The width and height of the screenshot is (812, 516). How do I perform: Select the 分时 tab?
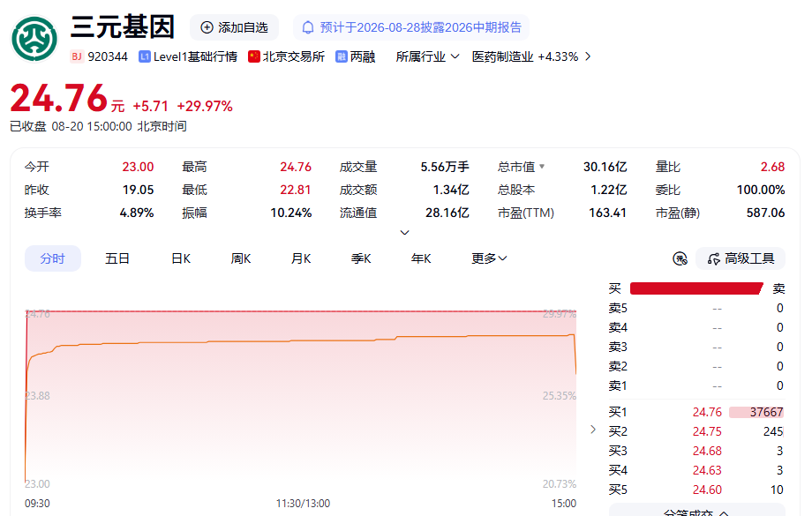[x=53, y=258]
